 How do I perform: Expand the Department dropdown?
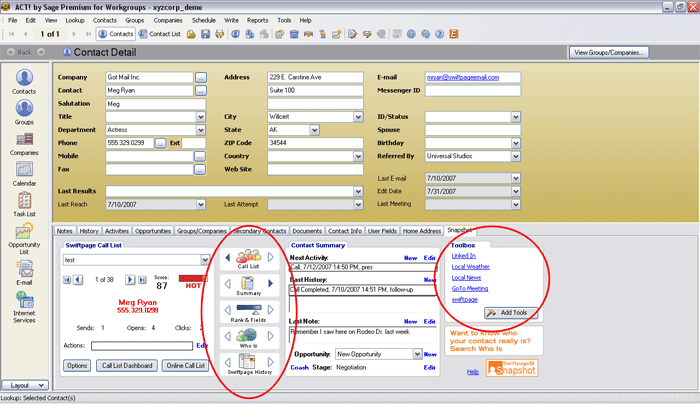click(200, 130)
